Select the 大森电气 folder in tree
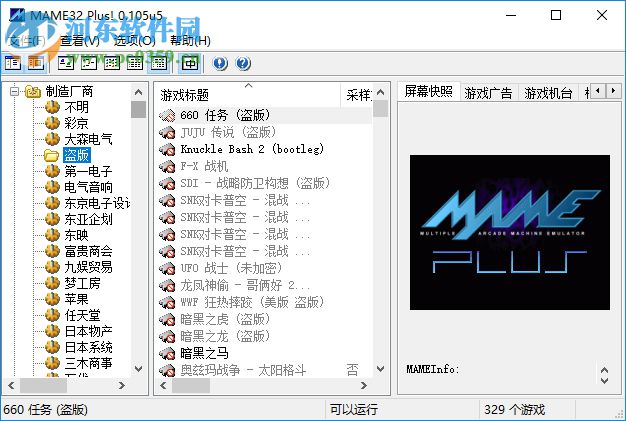The image size is (626, 421). click(x=89, y=139)
